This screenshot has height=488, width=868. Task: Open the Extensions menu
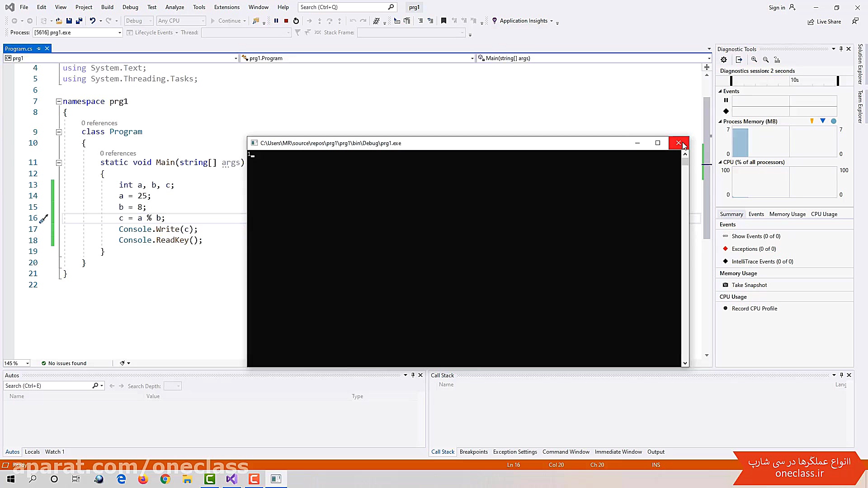point(227,7)
